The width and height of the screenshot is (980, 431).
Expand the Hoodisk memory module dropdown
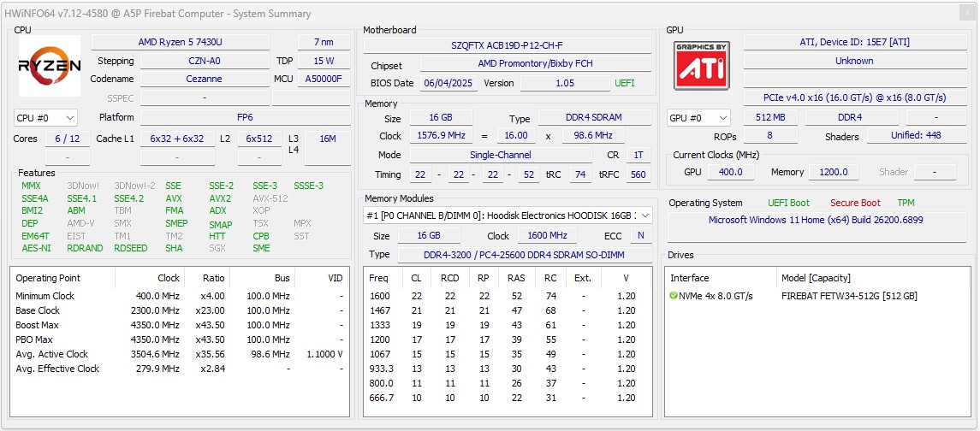tap(645, 215)
